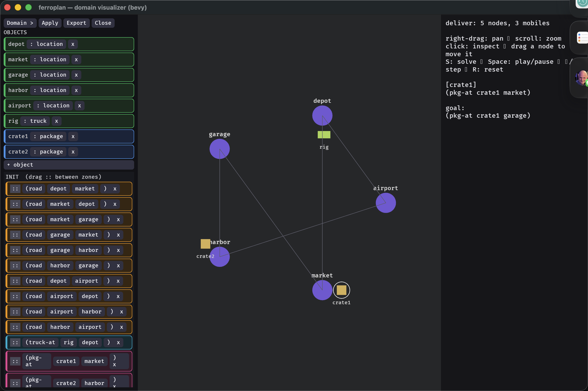Image resolution: width=588 pixels, height=391 pixels.
Task: Open type selector ': package' for crate2
Action: 48,152
